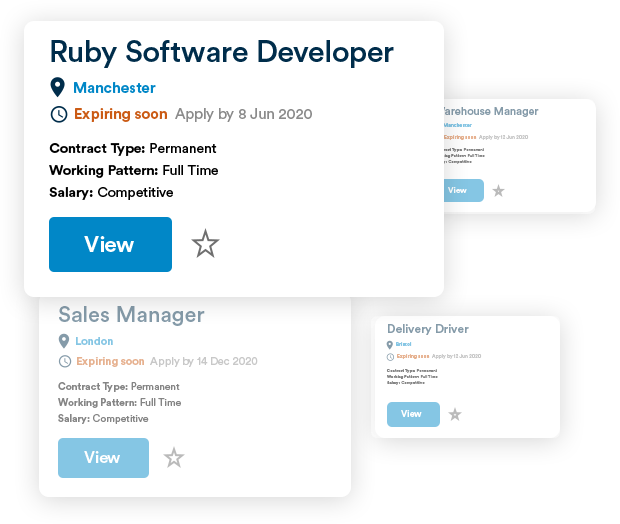
Task: Open the Warehouse Manager listing via View
Action: coord(458,190)
